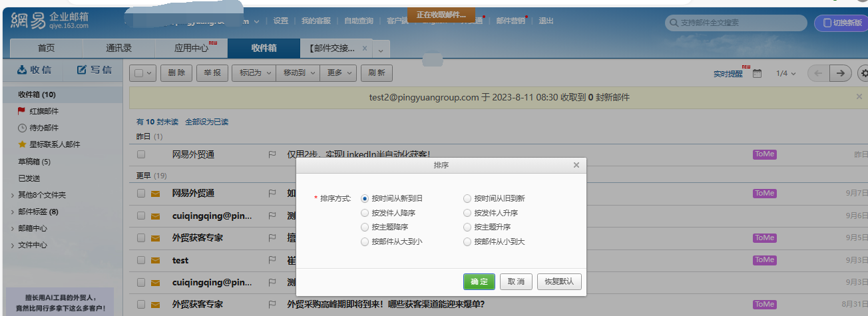Tick the checkbox of the test email

pyautogui.click(x=140, y=260)
